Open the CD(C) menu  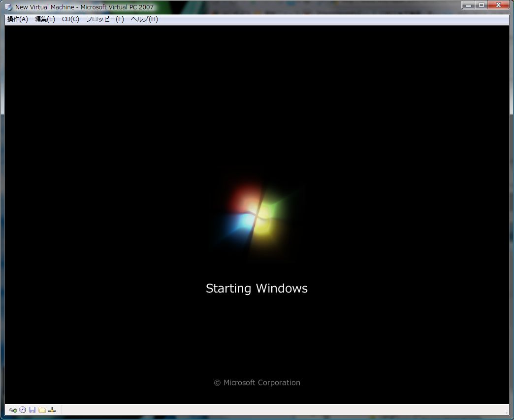[70, 19]
